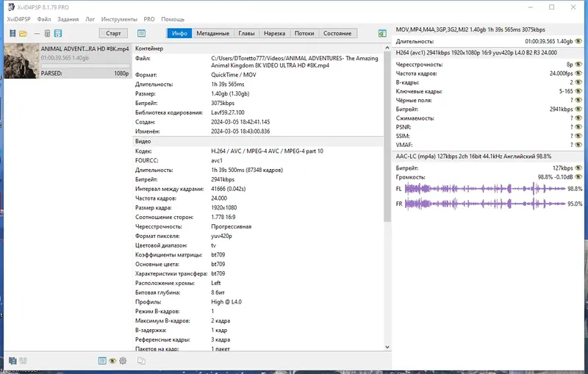Click the copy pages icon at bottom

(141, 361)
